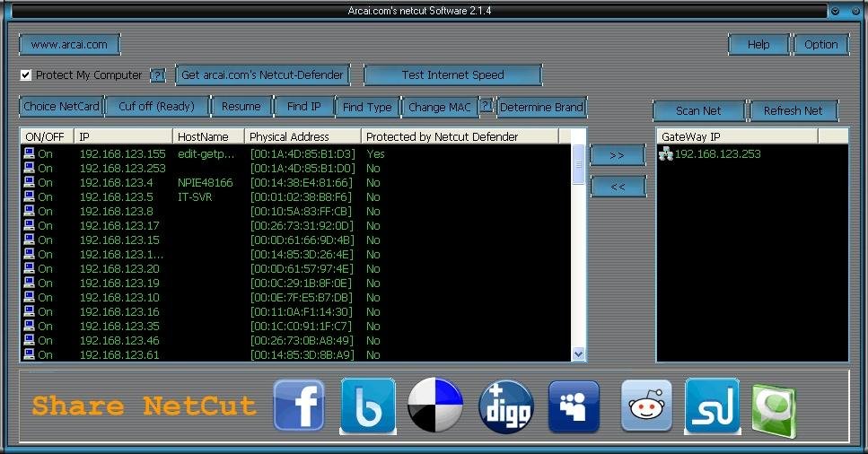Click computer icon for row 192.168.123.46
868x454 pixels.
(29, 341)
